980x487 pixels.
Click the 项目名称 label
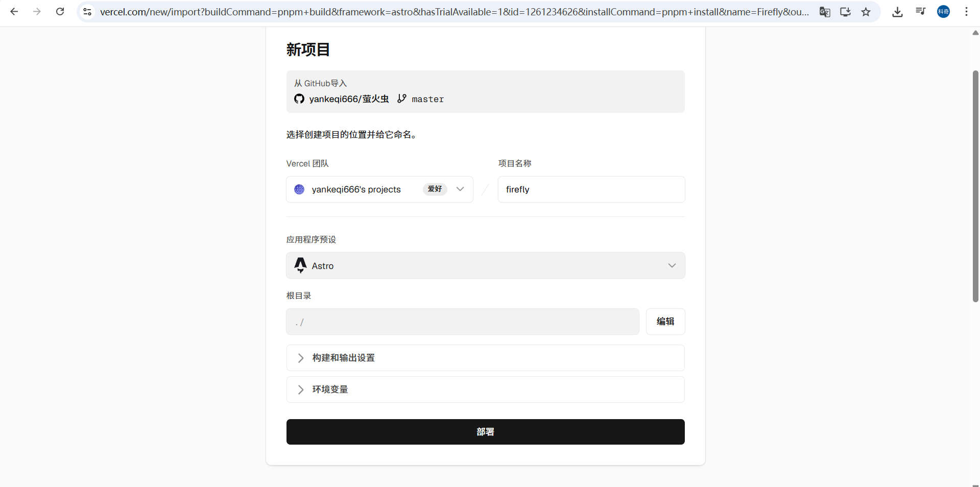515,163
